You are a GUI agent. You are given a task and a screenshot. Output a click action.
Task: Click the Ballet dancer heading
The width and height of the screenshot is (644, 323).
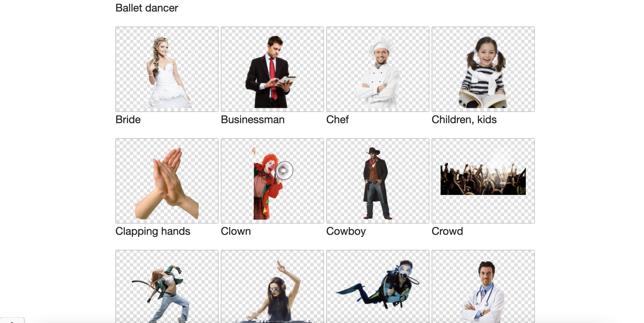pos(147,8)
